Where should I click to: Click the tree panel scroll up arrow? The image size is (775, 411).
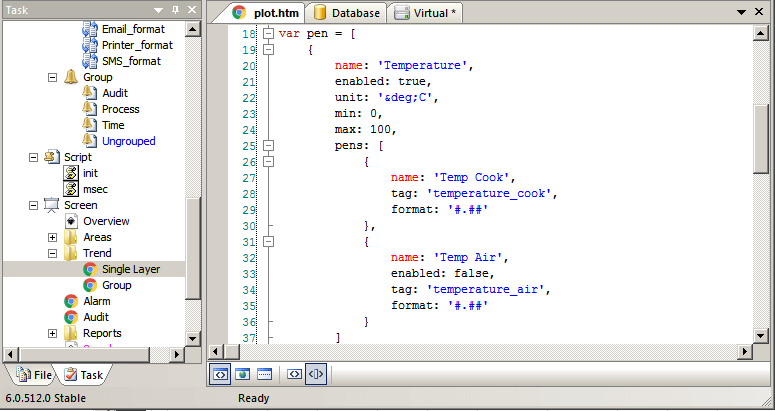193,29
